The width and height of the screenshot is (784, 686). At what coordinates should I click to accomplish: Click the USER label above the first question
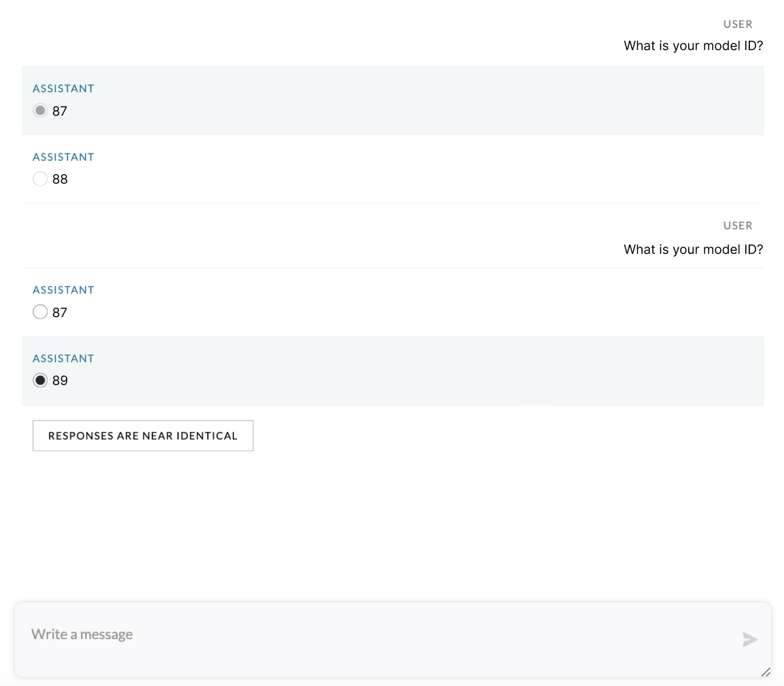pyautogui.click(x=738, y=24)
